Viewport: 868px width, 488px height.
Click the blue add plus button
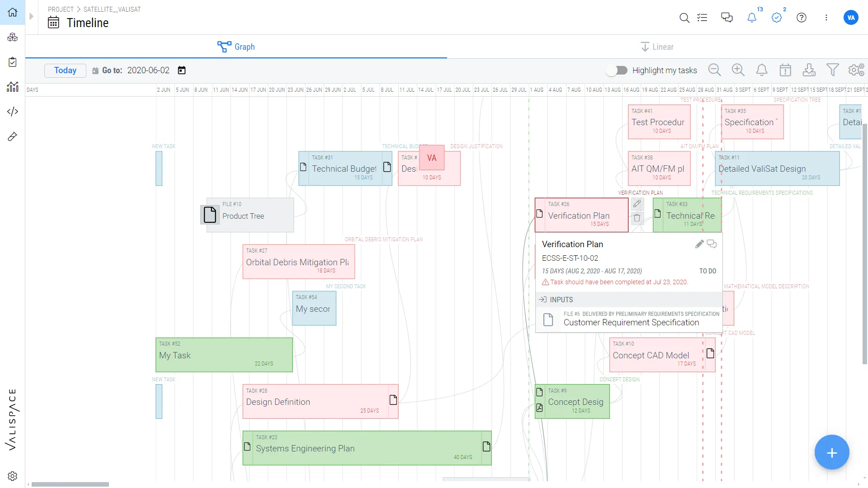coord(831,452)
